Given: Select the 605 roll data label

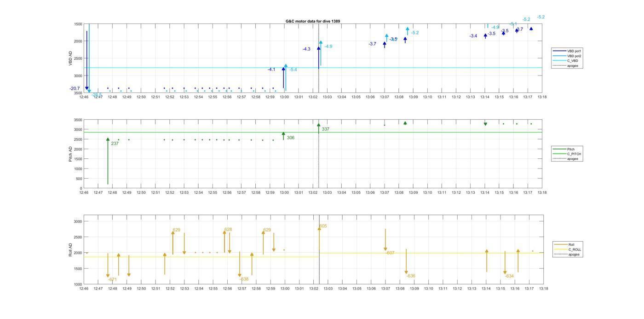Looking at the screenshot, I should 323,226.
